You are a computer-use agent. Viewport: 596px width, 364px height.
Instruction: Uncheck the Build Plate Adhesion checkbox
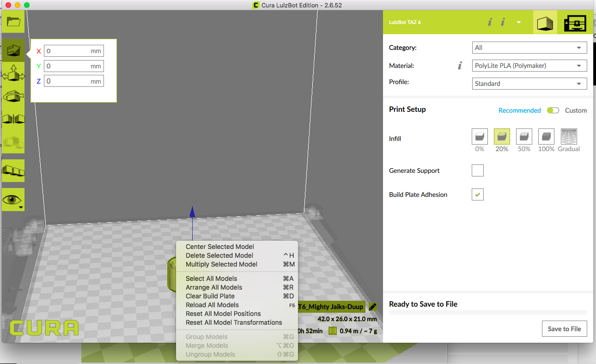coord(478,194)
